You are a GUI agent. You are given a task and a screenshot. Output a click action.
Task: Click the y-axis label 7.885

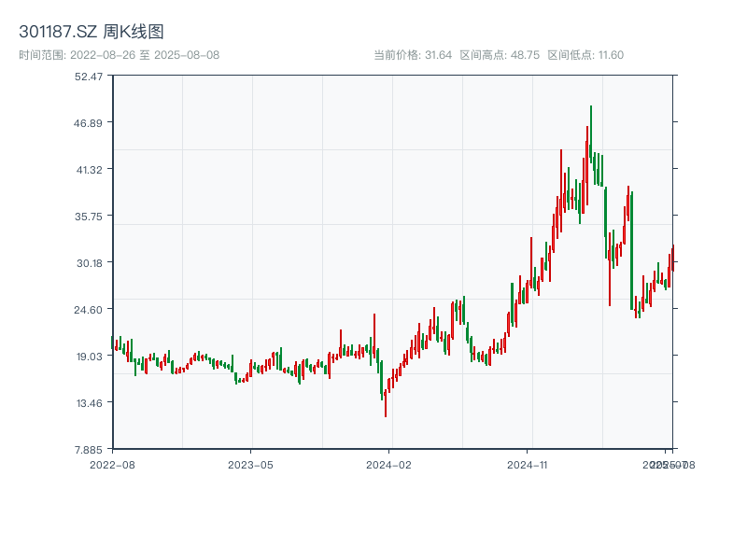pos(89,450)
